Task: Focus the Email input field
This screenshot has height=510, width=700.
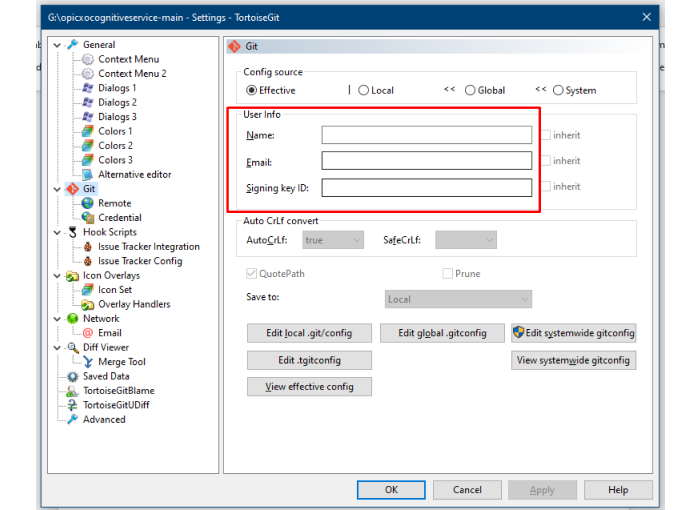Action: (427, 161)
